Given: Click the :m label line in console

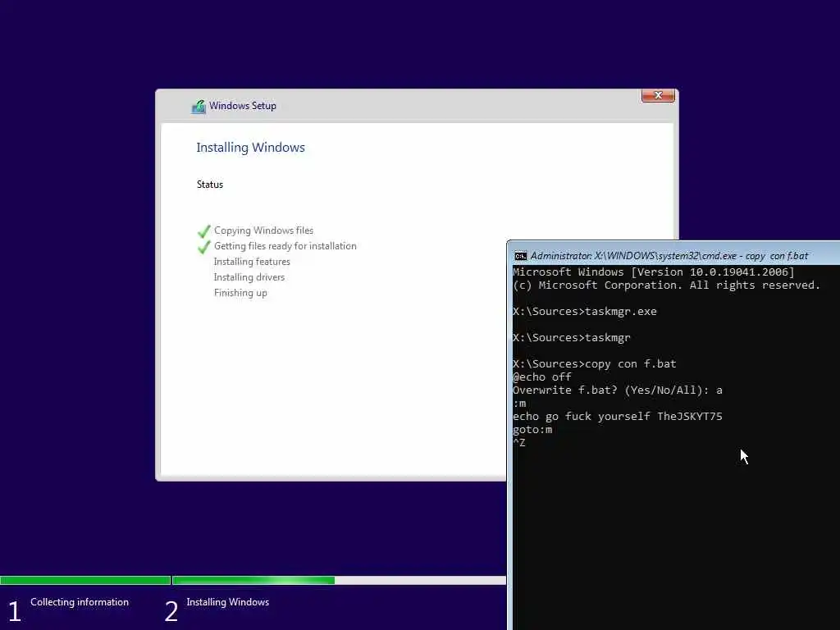Looking at the screenshot, I should [519, 404].
